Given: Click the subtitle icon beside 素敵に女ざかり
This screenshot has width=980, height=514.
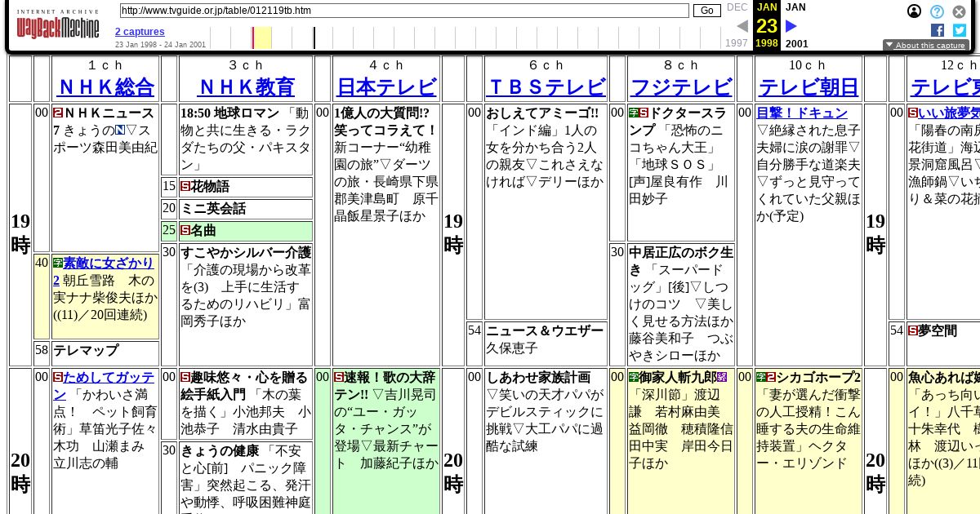Looking at the screenshot, I should tap(58, 263).
